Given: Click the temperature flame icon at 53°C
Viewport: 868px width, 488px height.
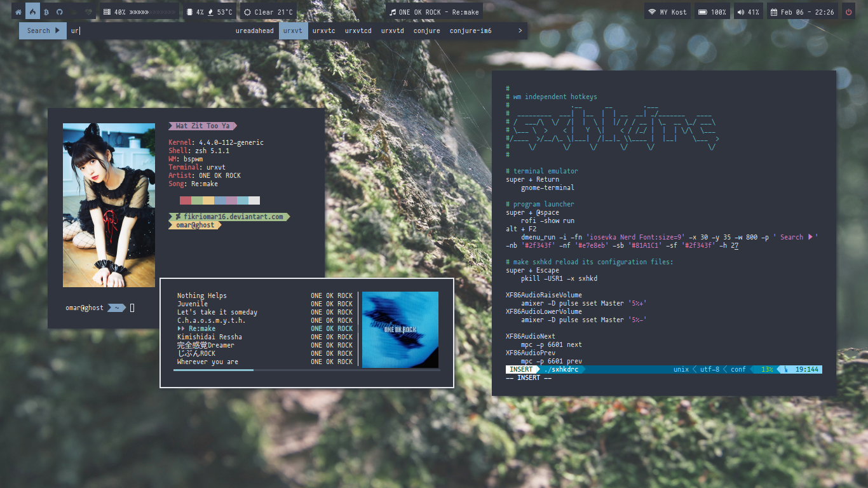Looking at the screenshot, I should point(210,11).
